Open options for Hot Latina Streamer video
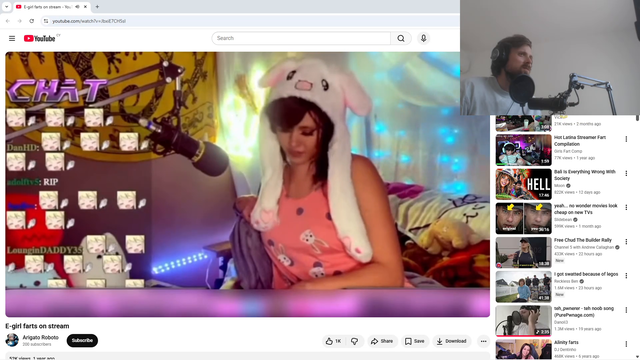This screenshot has width=640, height=360. [626, 140]
